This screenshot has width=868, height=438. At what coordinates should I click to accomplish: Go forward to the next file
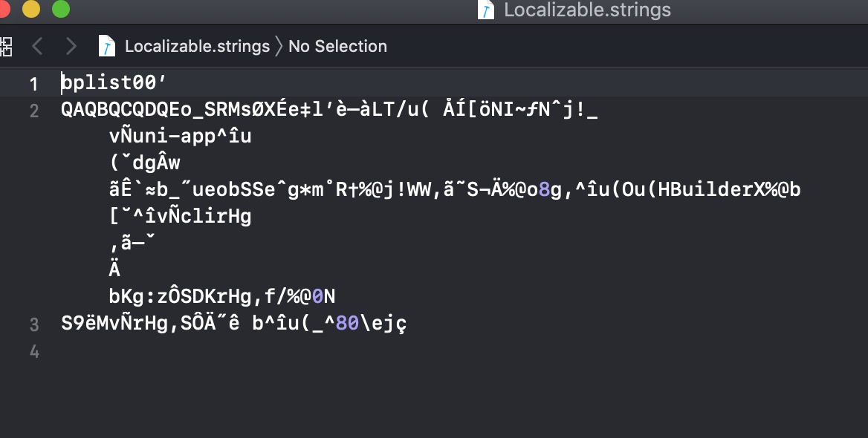click(x=71, y=47)
